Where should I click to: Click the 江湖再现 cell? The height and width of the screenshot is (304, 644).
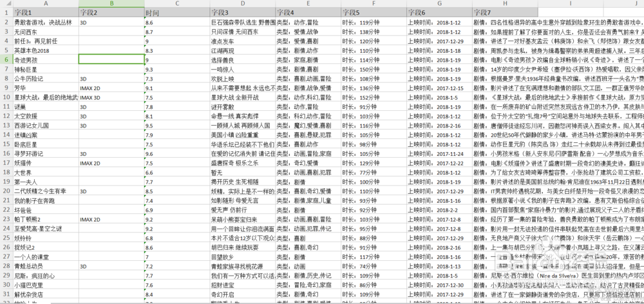[x=243, y=50]
